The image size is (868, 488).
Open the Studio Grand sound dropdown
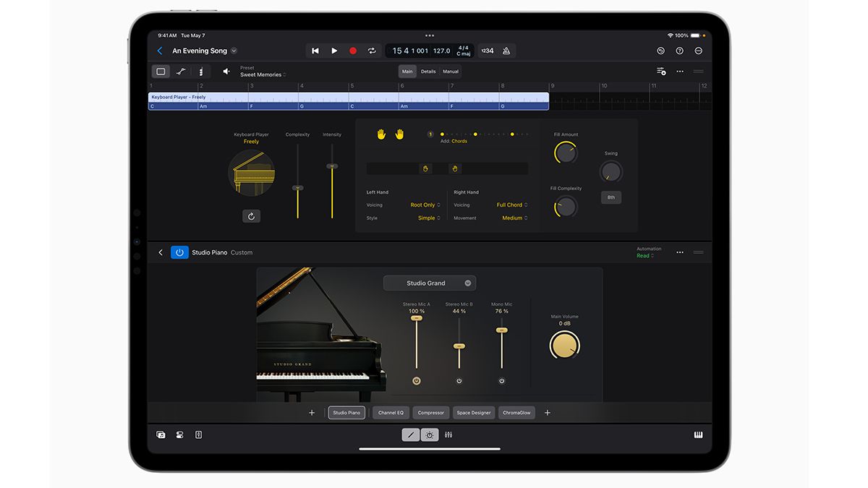pyautogui.click(x=430, y=283)
